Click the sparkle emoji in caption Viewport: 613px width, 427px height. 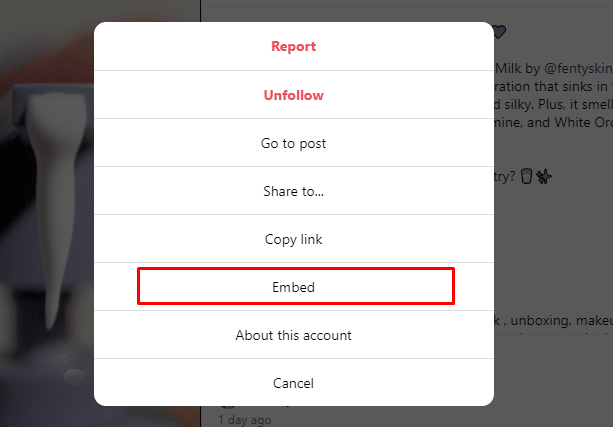tap(546, 176)
